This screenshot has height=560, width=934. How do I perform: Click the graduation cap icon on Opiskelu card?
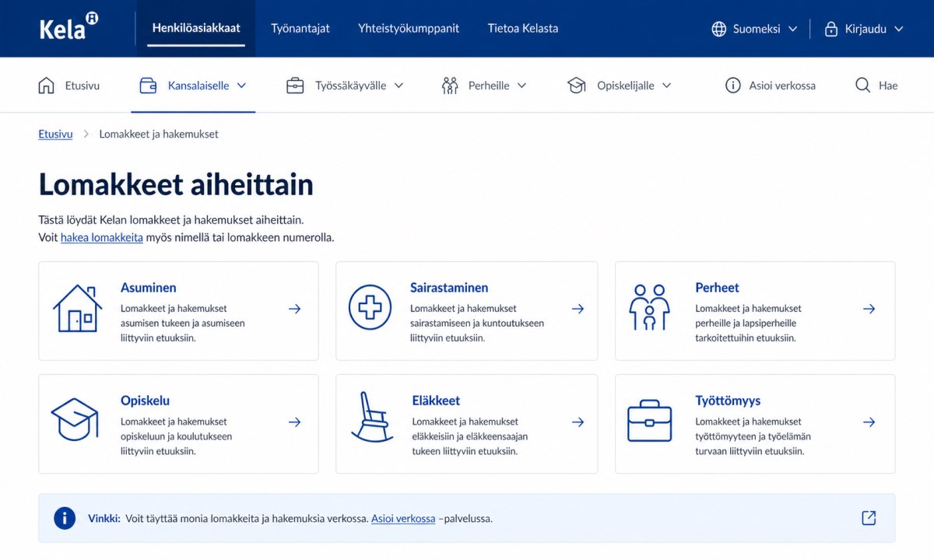click(75, 419)
